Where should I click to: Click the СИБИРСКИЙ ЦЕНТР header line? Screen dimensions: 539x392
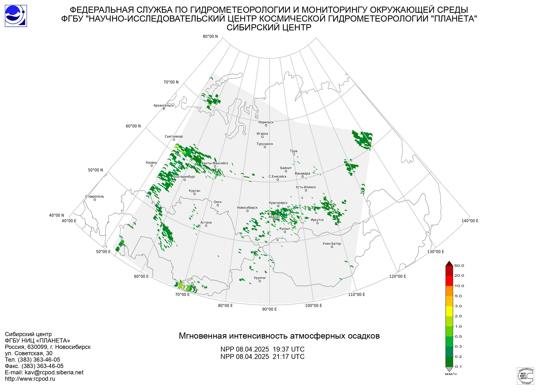[269, 27]
